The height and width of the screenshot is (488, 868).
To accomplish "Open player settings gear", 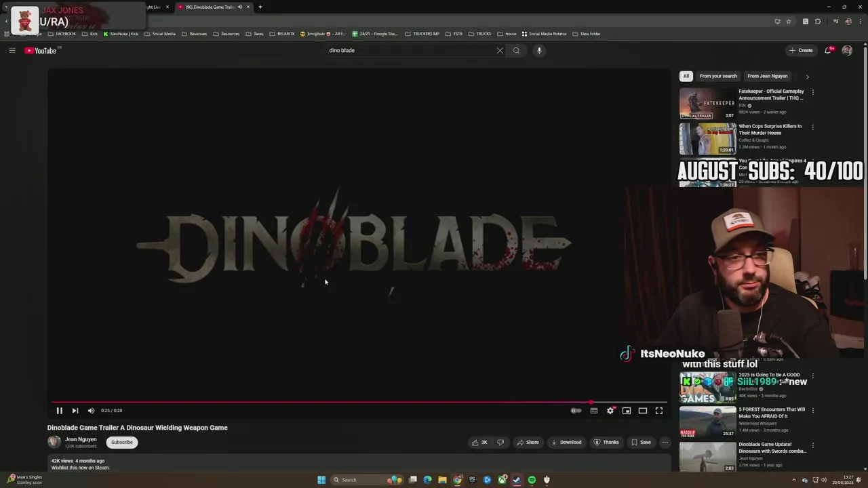I will [x=610, y=411].
